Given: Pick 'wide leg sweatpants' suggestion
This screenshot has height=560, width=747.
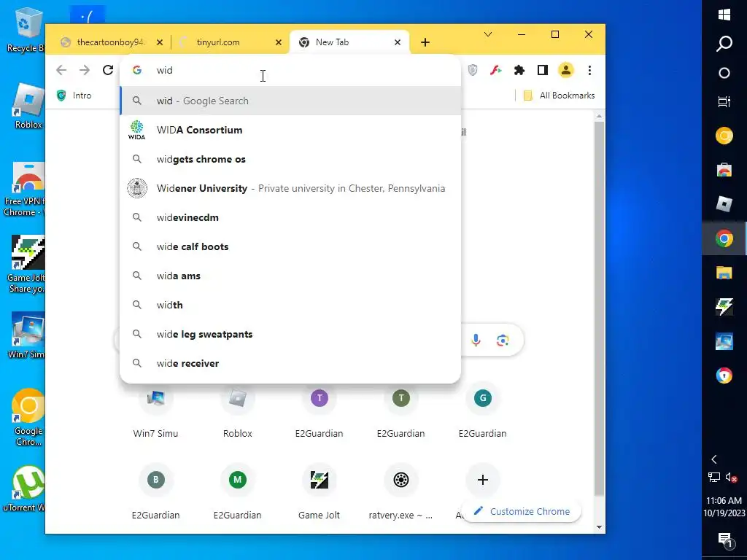Looking at the screenshot, I should click(x=290, y=334).
